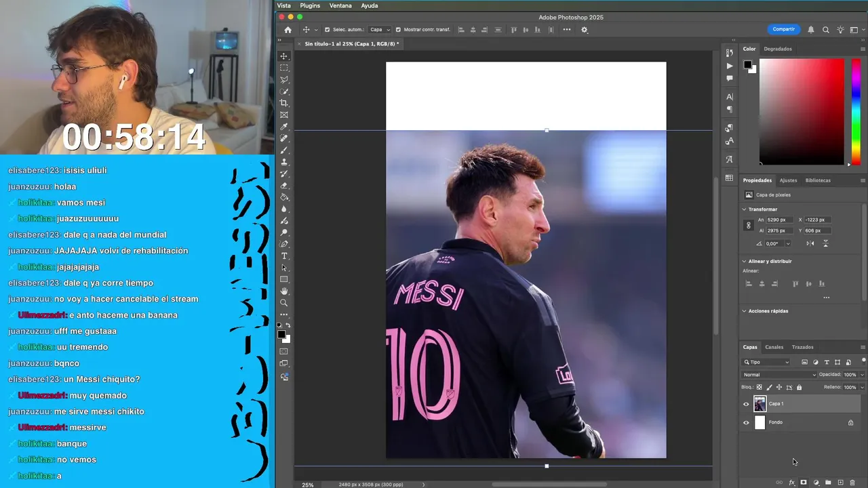Toggle the layer filter on/off switch
Viewport: 868px width, 488px height.
(863, 360)
